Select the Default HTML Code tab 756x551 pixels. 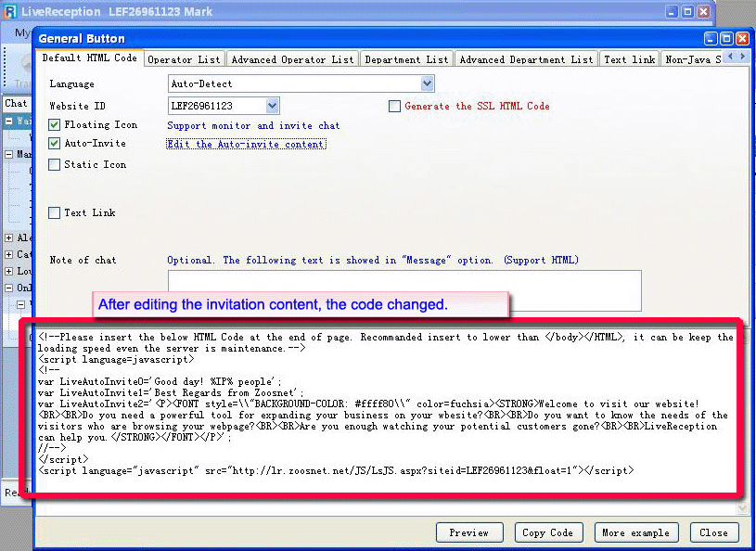(x=90, y=58)
